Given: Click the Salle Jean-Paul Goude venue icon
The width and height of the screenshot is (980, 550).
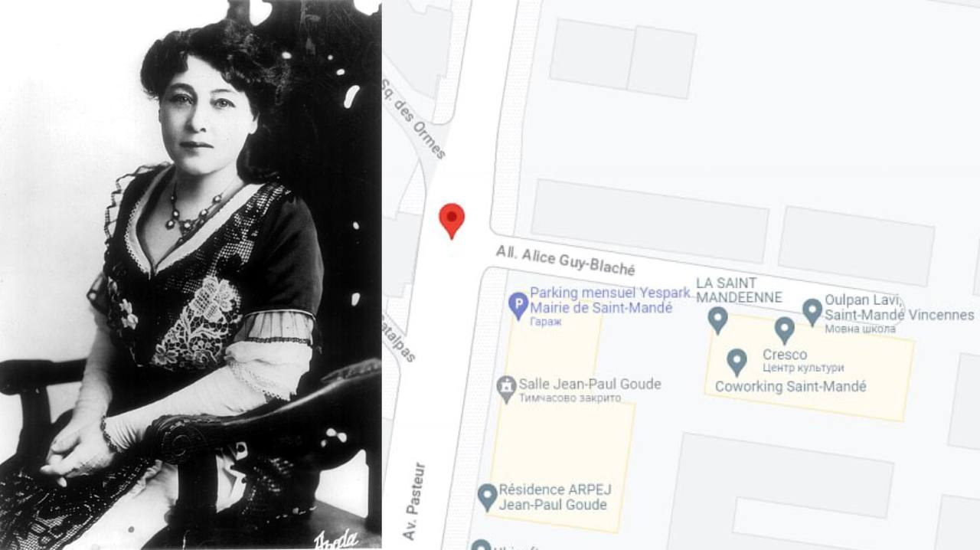Looking at the screenshot, I should tap(506, 389).
